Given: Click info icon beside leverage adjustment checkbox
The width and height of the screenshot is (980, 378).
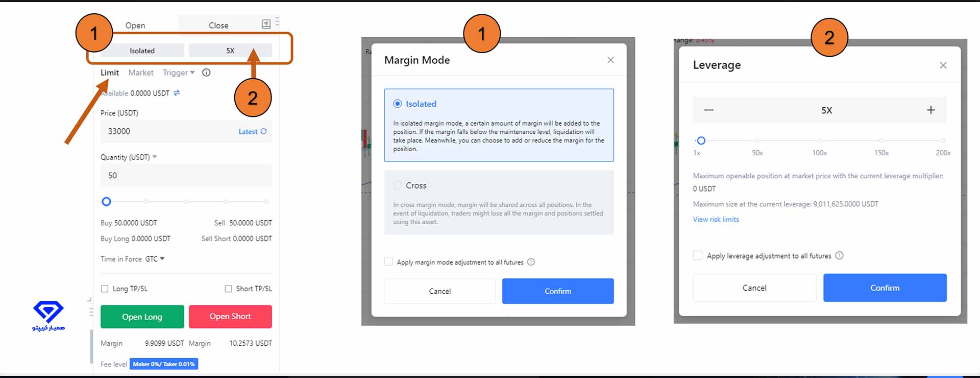Looking at the screenshot, I should [839, 255].
